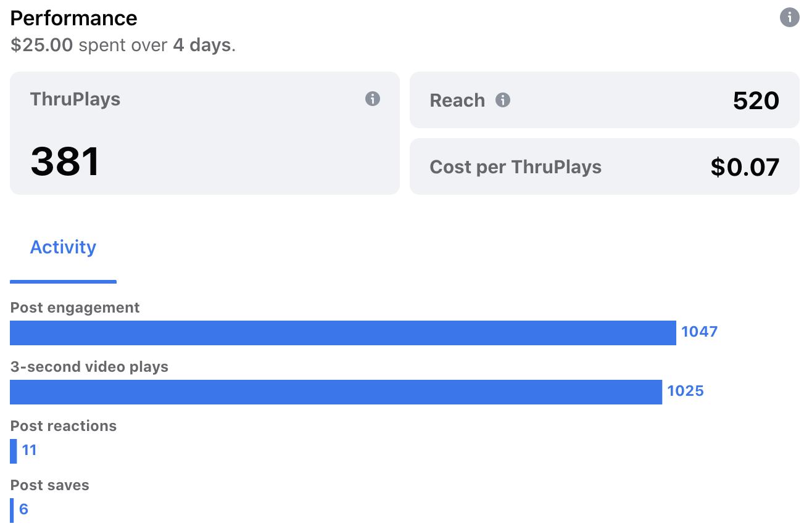The image size is (812, 529).
Task: Click the 1025 video plays count
Action: coord(686,391)
